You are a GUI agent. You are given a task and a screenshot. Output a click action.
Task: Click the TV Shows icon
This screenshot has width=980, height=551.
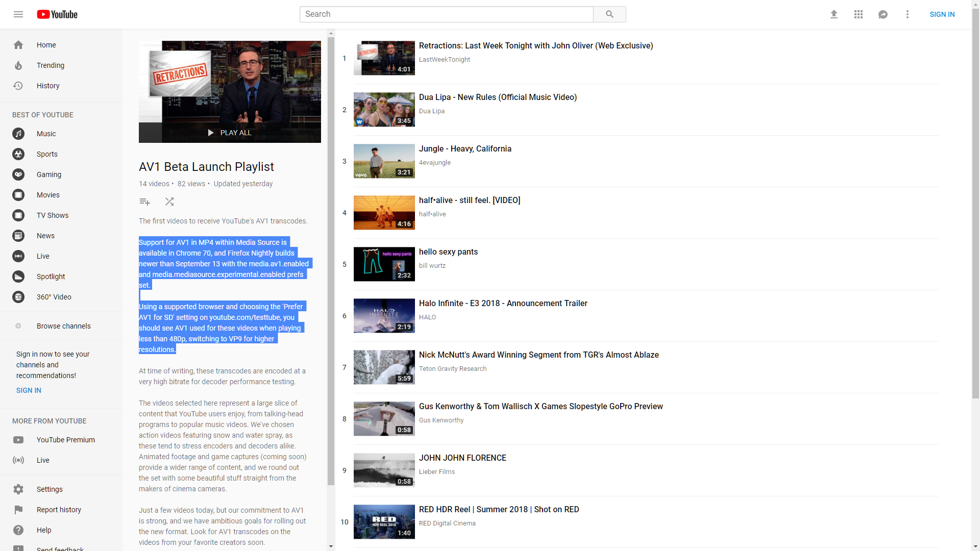pos(18,215)
